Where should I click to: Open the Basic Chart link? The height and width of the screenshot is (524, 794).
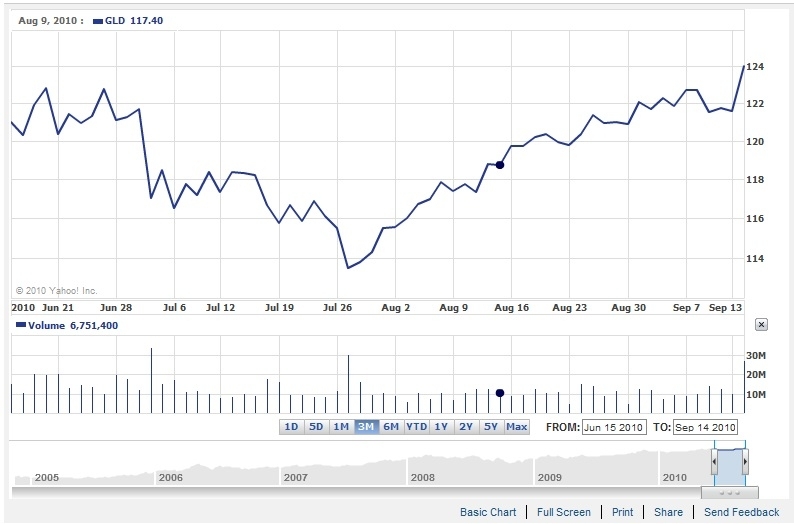point(488,512)
